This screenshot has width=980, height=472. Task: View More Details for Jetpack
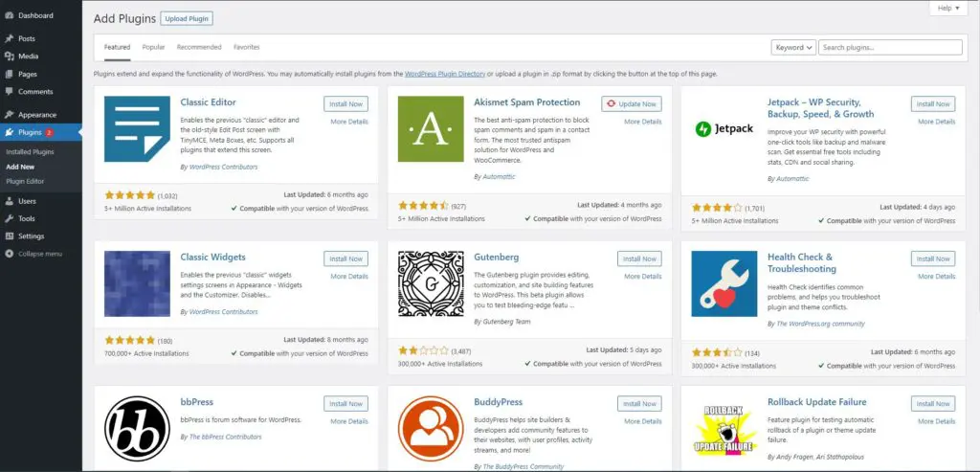(x=936, y=122)
